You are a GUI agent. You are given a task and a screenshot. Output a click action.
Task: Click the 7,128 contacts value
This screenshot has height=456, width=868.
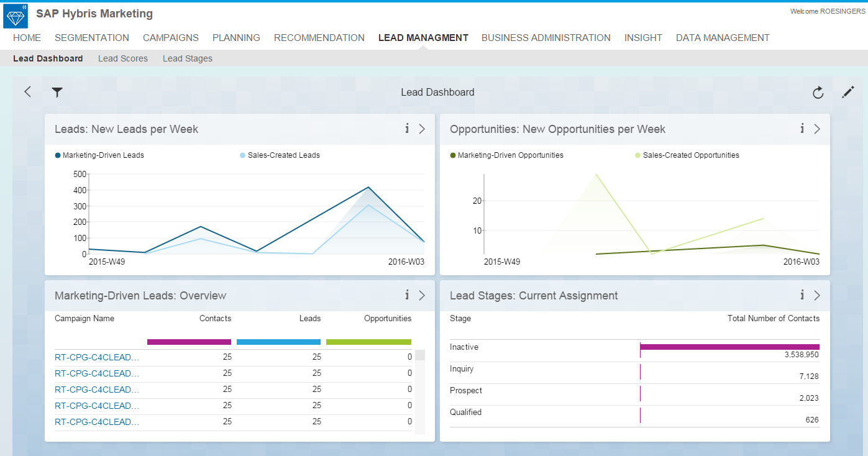[x=809, y=376]
